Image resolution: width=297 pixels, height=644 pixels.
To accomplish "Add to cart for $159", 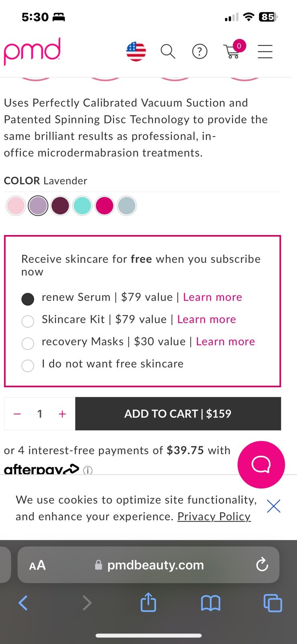I will [178, 414].
